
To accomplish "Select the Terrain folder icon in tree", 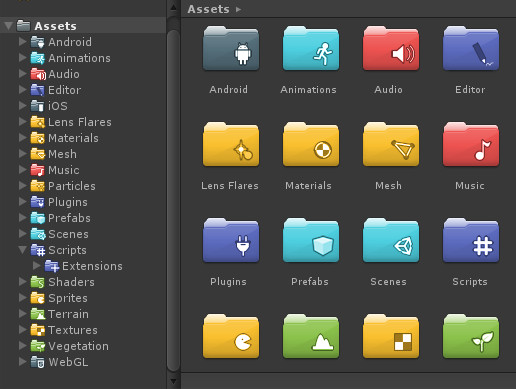I will (37, 314).
